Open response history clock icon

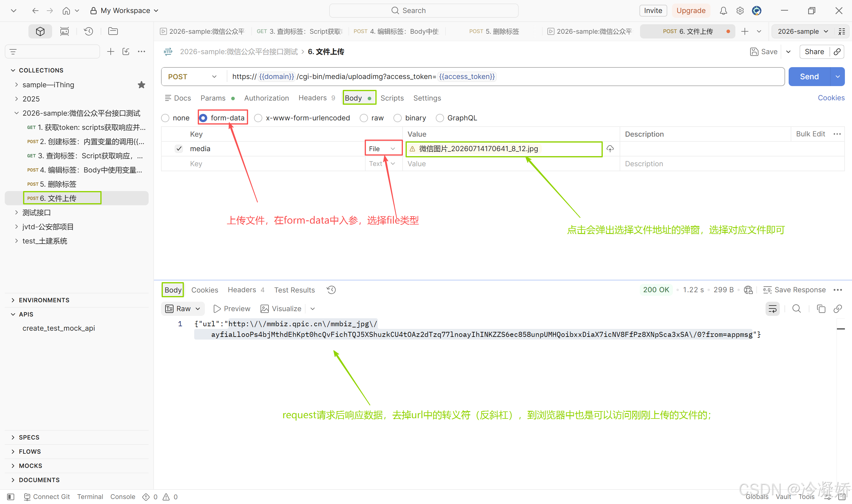pyautogui.click(x=331, y=290)
